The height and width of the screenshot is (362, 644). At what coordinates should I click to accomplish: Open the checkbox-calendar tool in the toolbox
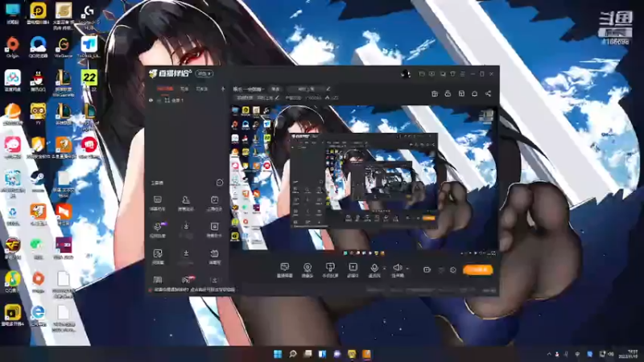214,203
